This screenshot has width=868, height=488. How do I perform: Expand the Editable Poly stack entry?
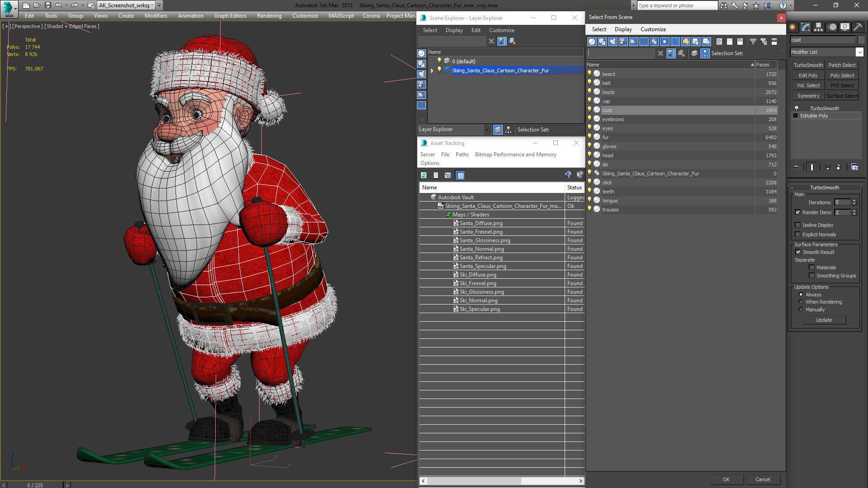coord(795,116)
